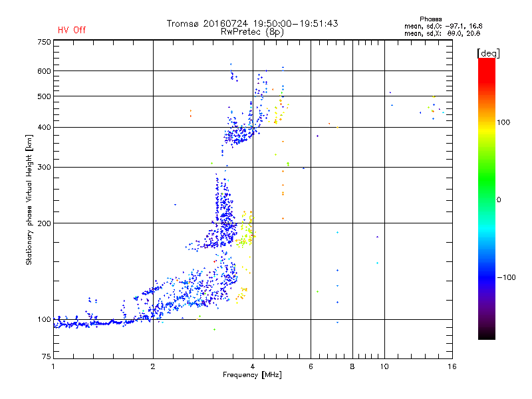Click the x-axis label "2"
Screen dimensions: 532x399
[x=153, y=366]
